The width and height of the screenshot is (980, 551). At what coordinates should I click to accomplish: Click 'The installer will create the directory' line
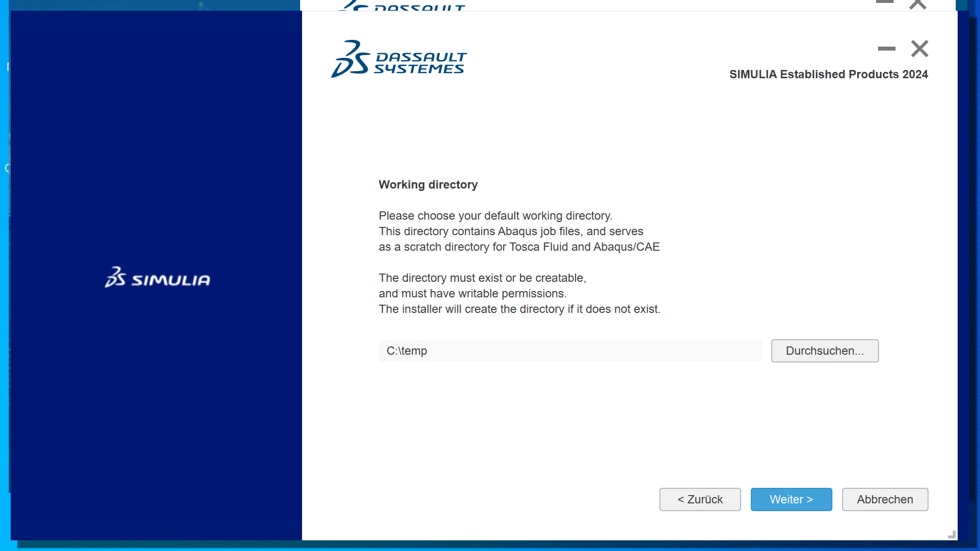coord(520,309)
